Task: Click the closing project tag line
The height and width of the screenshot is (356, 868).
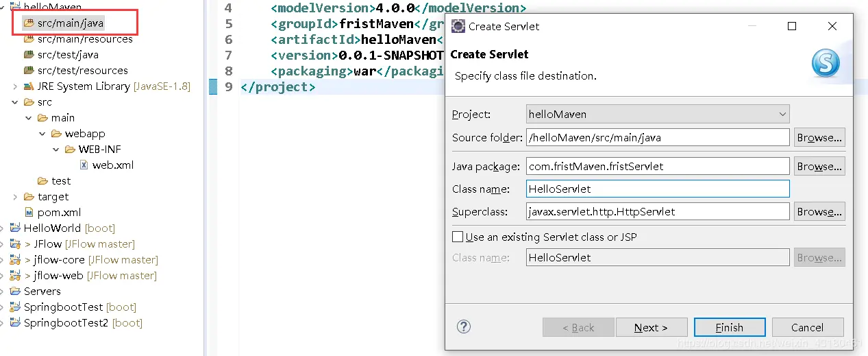Action: click(x=277, y=87)
